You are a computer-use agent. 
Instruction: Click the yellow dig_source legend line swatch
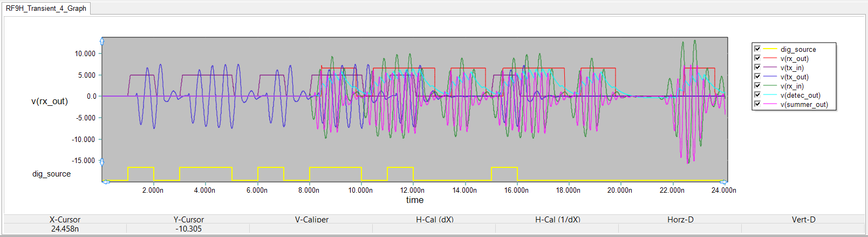pyautogui.click(x=770, y=49)
